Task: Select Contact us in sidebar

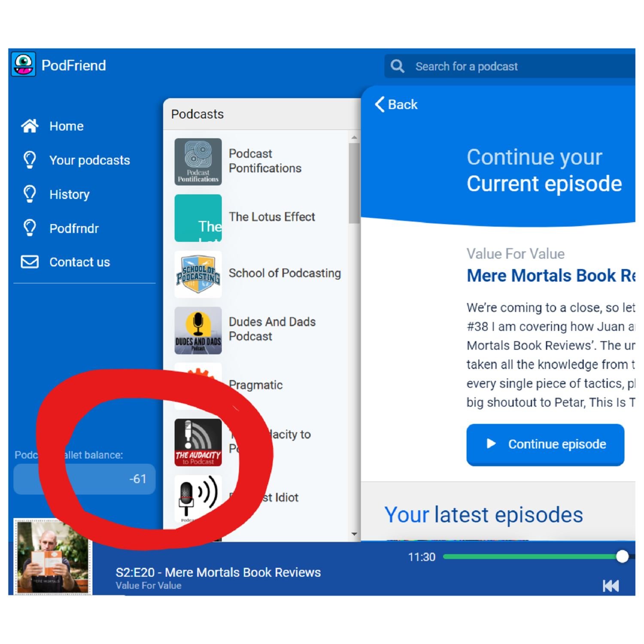Action: click(x=79, y=262)
